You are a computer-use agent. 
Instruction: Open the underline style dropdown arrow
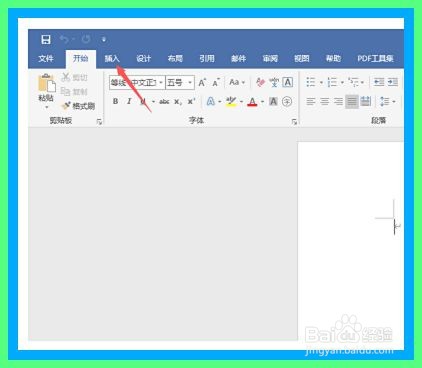coord(153,102)
